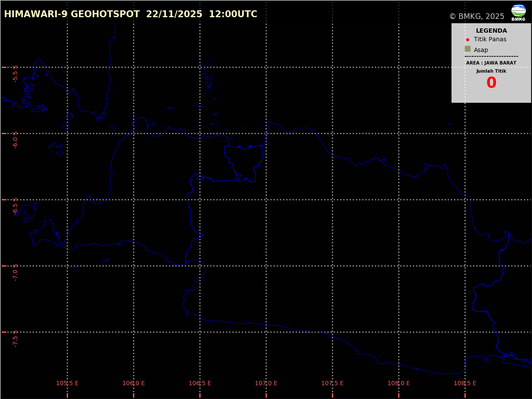Click the 106.5 E longitude label
This screenshot has height=399, width=532.
tap(200, 383)
